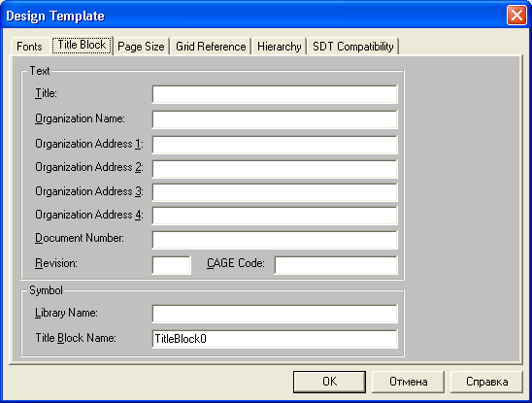Switch to SDT Compatibility tab
Image resolution: width=532 pixels, height=403 pixels.
352,47
